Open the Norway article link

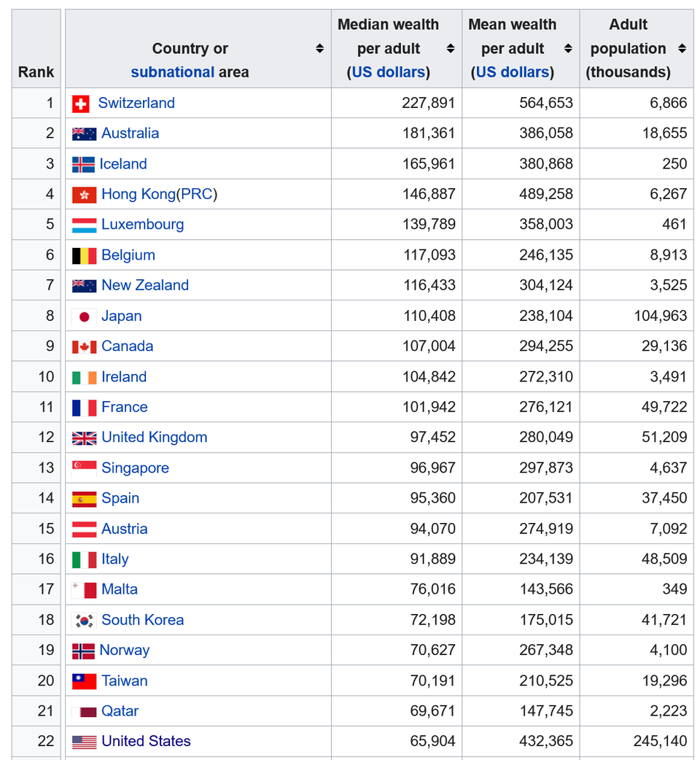click(x=125, y=651)
